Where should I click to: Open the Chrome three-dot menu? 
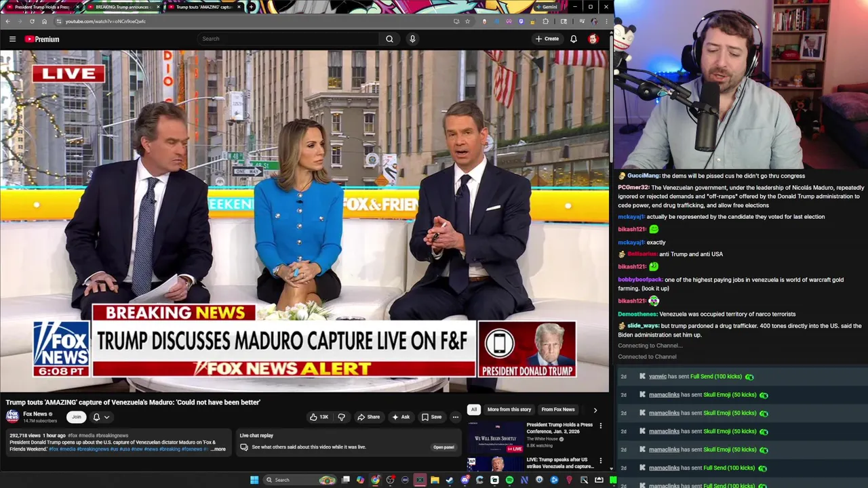coord(606,21)
